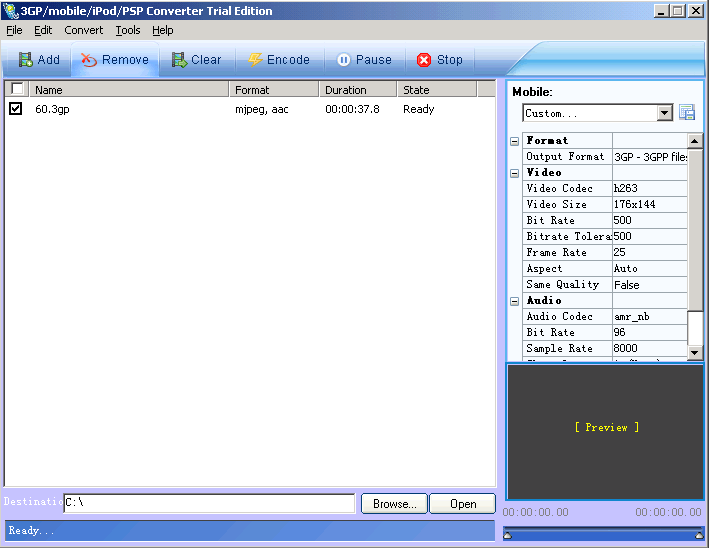Image resolution: width=709 pixels, height=548 pixels.
Task: Open the Edit menu
Action: pos(43,30)
